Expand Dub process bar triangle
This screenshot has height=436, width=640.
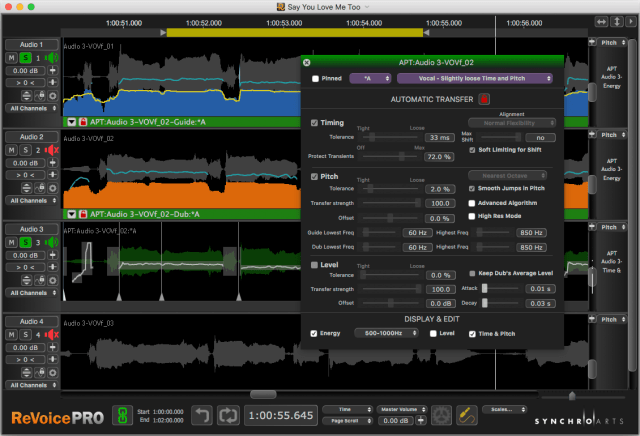72,214
